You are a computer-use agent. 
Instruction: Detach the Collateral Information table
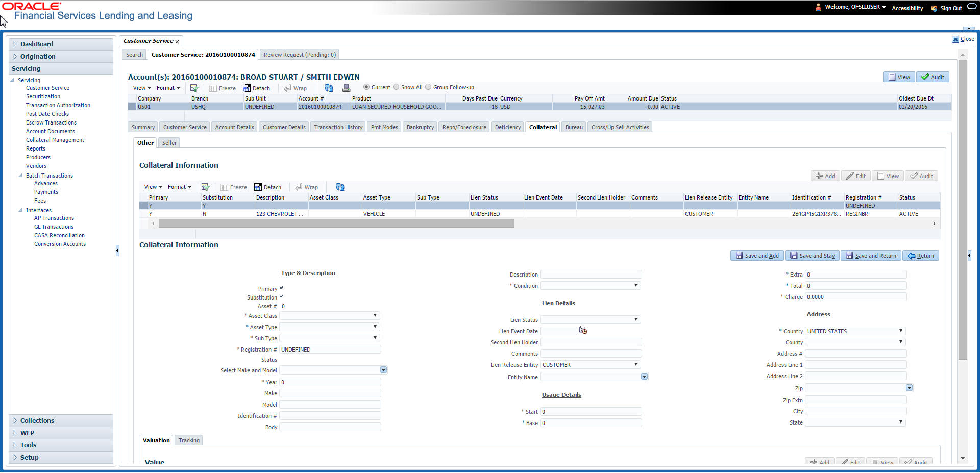click(x=268, y=187)
